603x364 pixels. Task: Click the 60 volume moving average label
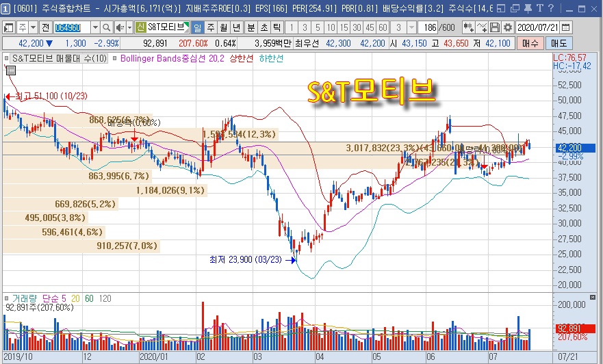[x=89, y=298]
